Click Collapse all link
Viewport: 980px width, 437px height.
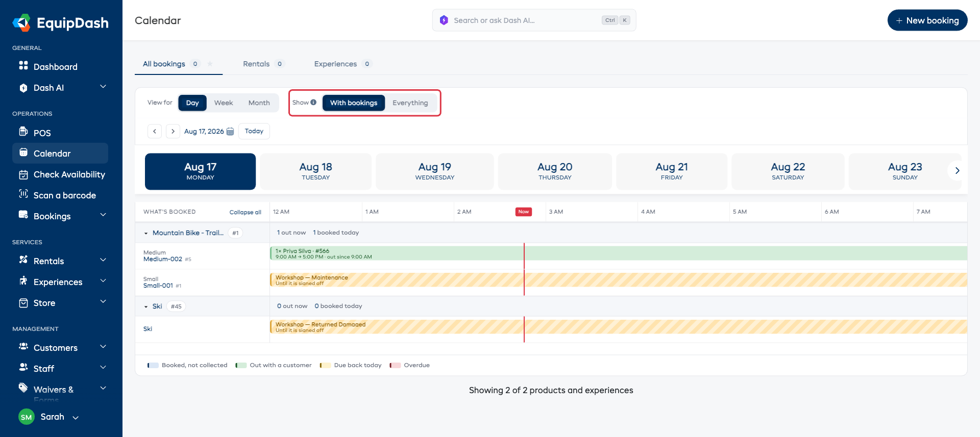[245, 212]
